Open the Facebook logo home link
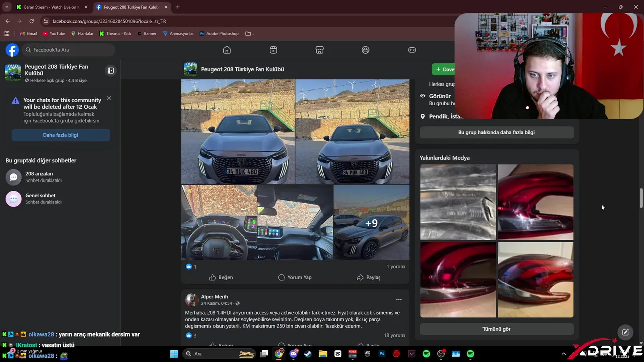 click(12, 50)
